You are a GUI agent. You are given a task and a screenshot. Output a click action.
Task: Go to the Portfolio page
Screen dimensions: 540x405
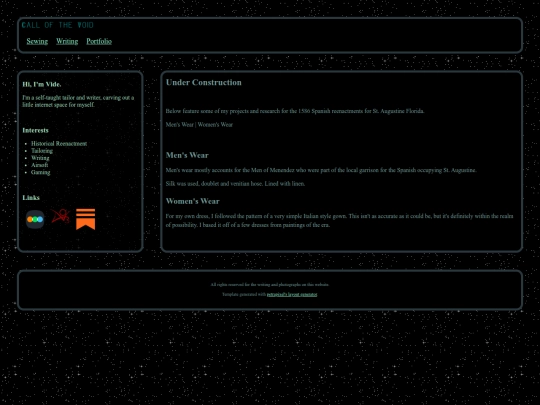99,41
